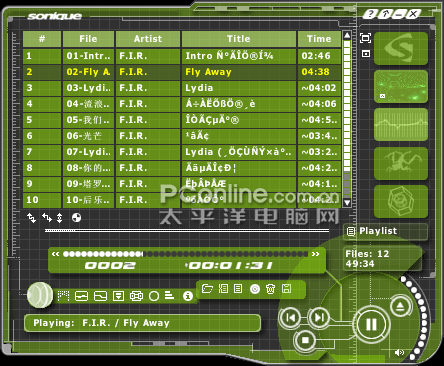Click the tape reel icon in navigation bar

136,296
